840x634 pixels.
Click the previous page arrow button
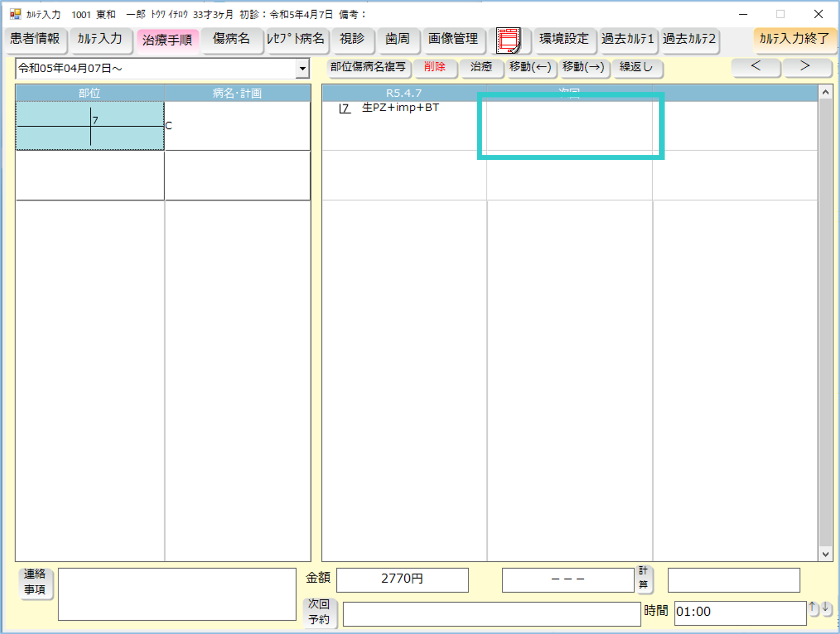coord(755,67)
